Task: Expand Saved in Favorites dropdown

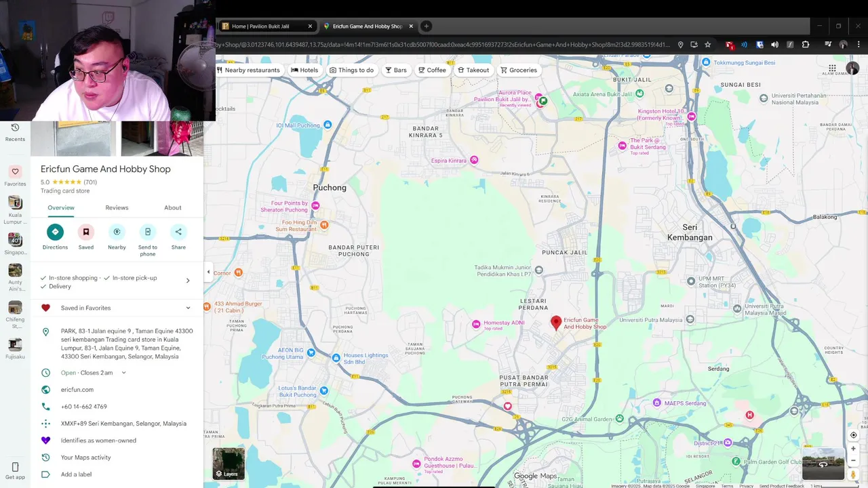Action: click(x=188, y=308)
